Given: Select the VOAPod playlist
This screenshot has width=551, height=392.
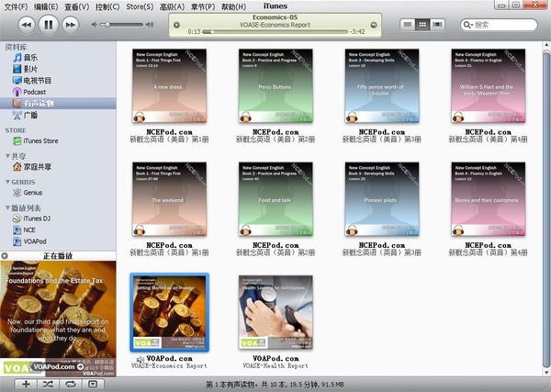Looking at the screenshot, I should click(x=36, y=241).
